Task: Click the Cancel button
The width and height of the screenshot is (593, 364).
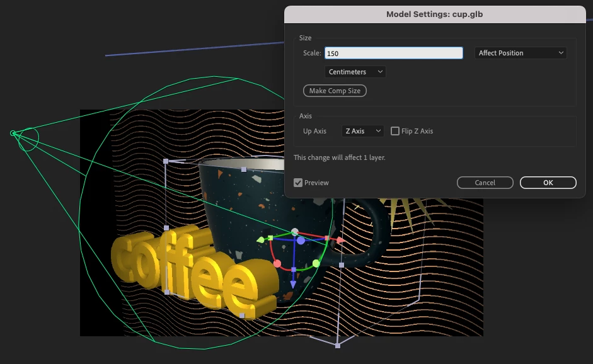Action: (x=485, y=183)
